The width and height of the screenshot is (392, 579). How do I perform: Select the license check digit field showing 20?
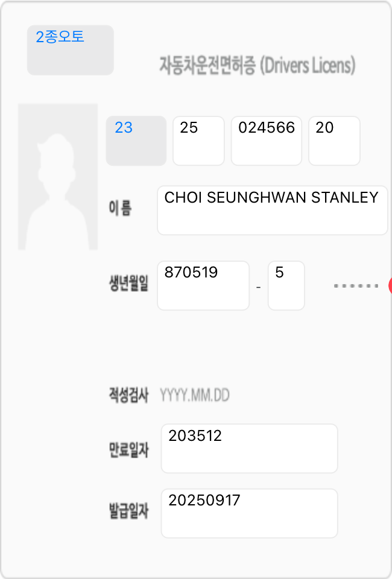tap(334, 141)
